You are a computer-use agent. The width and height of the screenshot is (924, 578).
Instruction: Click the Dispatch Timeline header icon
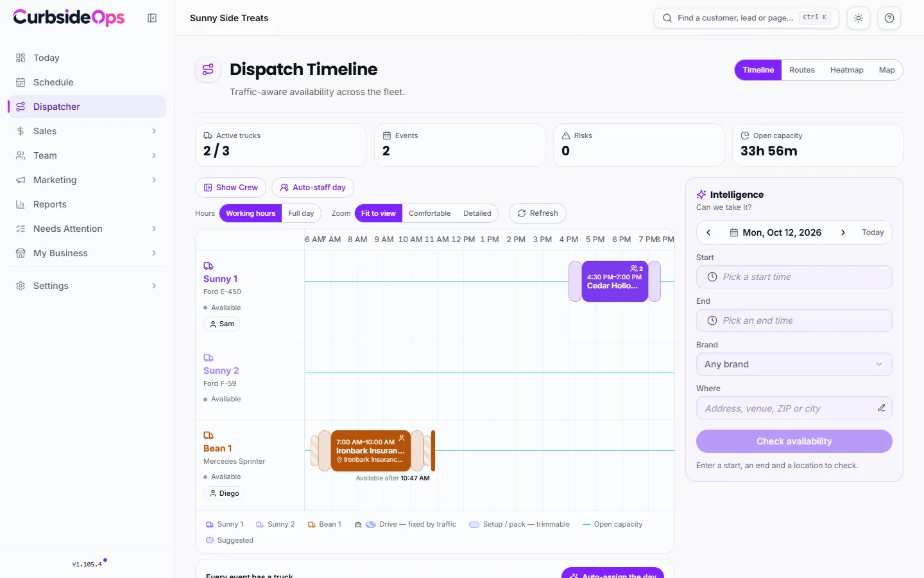(208, 69)
